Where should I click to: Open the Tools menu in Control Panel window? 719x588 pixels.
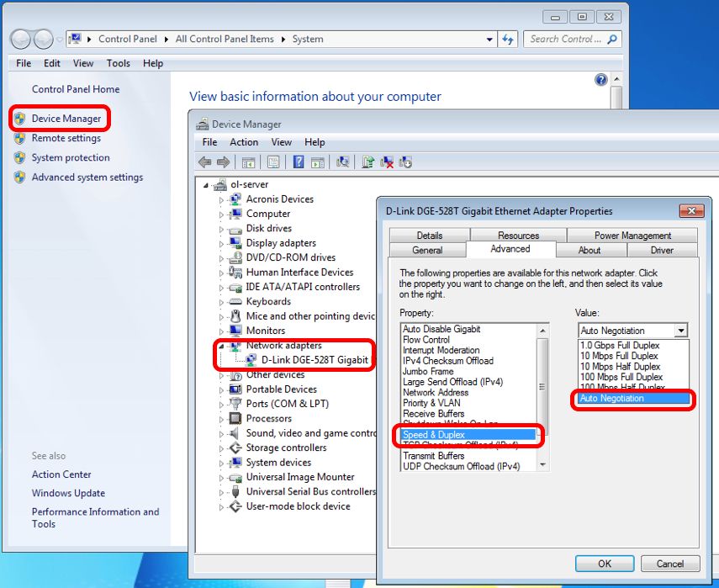pos(119,63)
